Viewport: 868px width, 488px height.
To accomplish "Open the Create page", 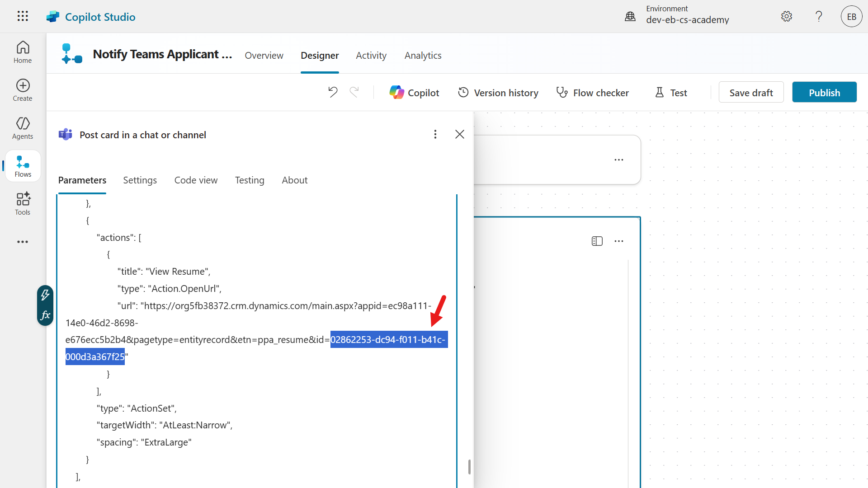I will (23, 90).
